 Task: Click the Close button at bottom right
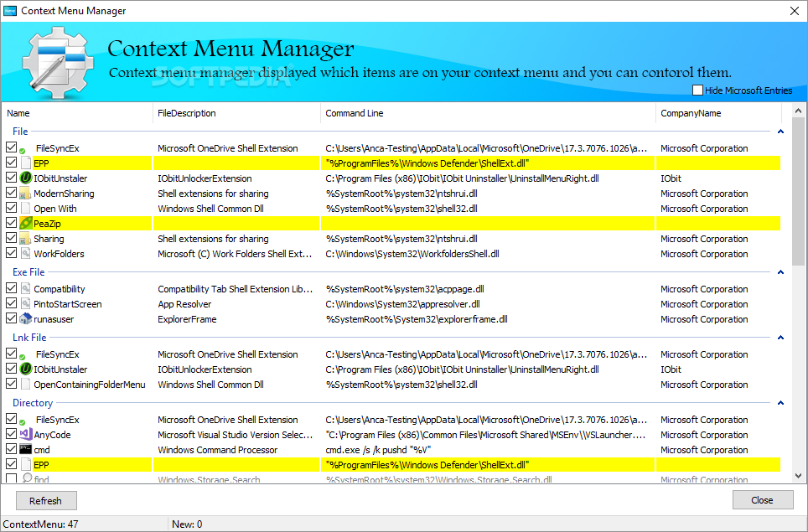pos(763,500)
